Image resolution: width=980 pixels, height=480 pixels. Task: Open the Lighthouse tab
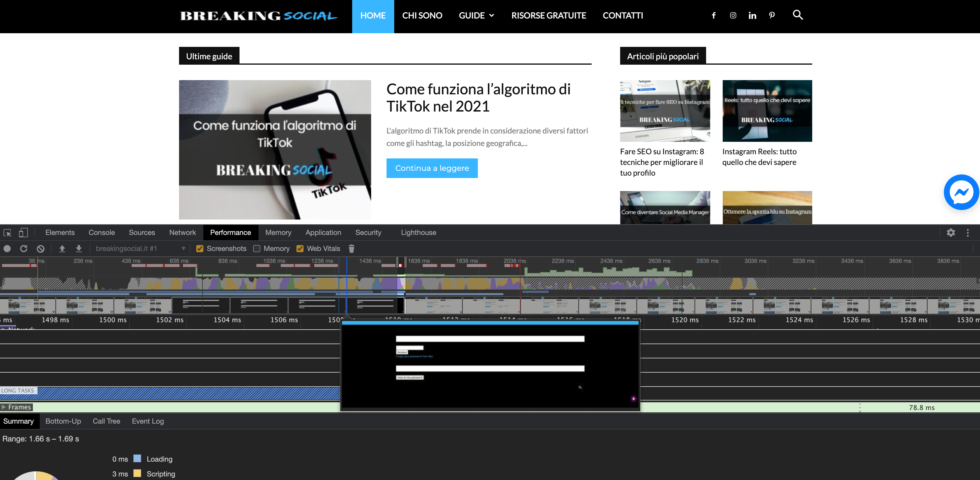[x=419, y=233]
